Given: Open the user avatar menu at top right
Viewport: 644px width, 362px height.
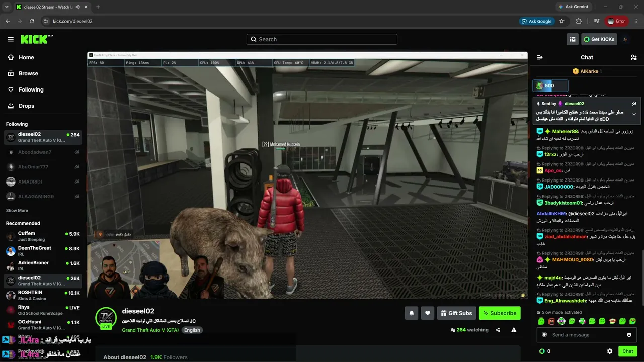Looking at the screenshot, I should (625, 39).
